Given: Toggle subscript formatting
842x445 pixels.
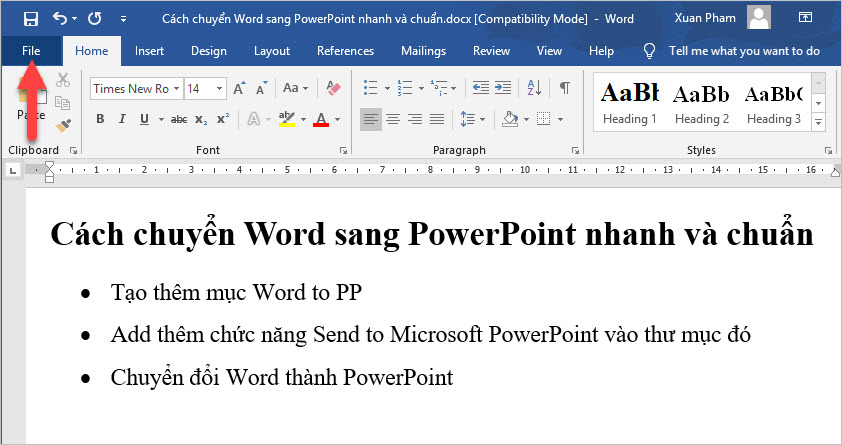Looking at the screenshot, I should click(x=201, y=119).
